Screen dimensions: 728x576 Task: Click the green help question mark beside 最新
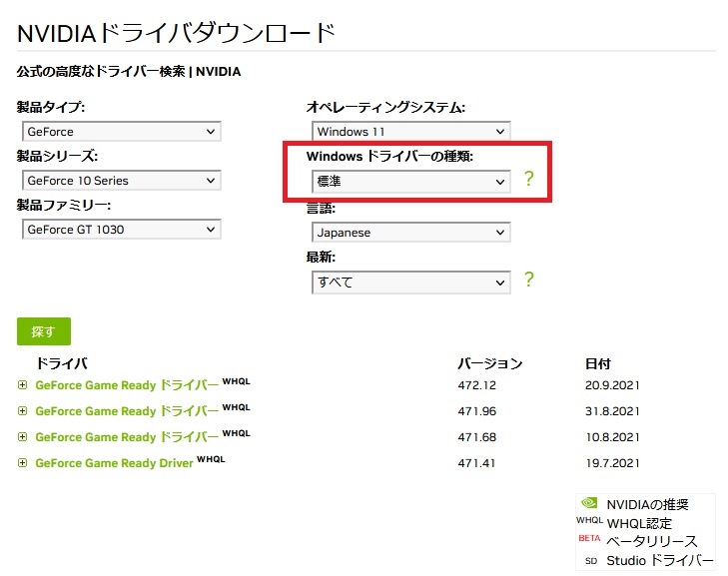pyautogui.click(x=529, y=281)
